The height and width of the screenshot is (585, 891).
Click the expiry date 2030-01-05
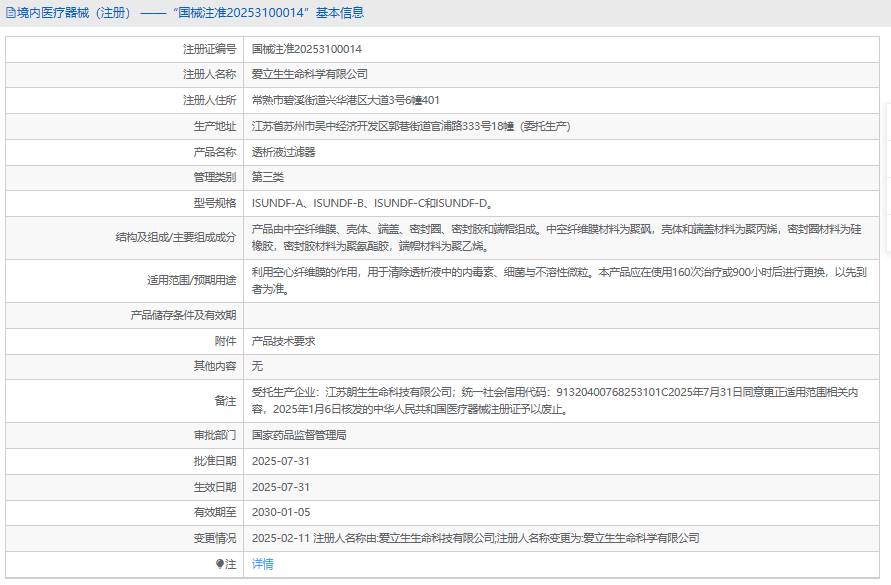281,512
